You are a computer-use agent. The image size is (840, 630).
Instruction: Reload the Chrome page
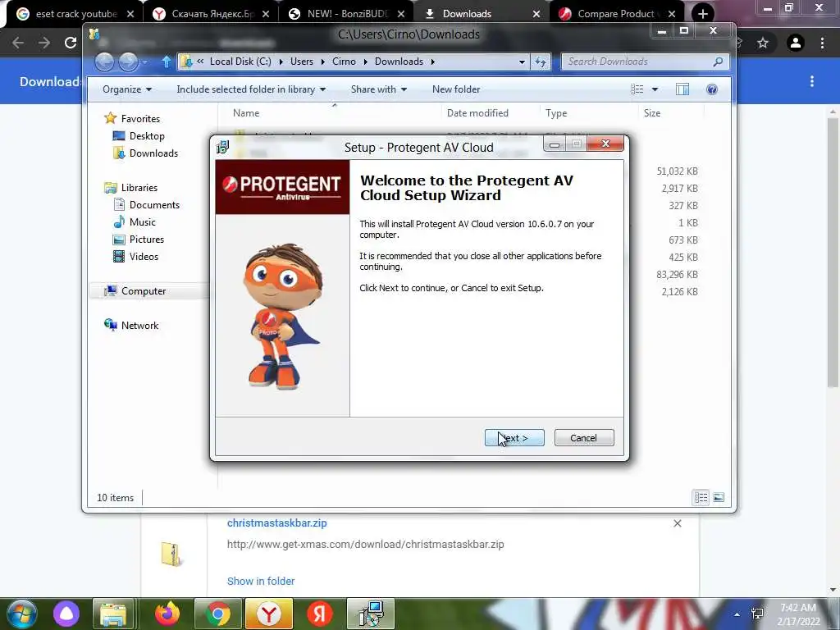71,43
